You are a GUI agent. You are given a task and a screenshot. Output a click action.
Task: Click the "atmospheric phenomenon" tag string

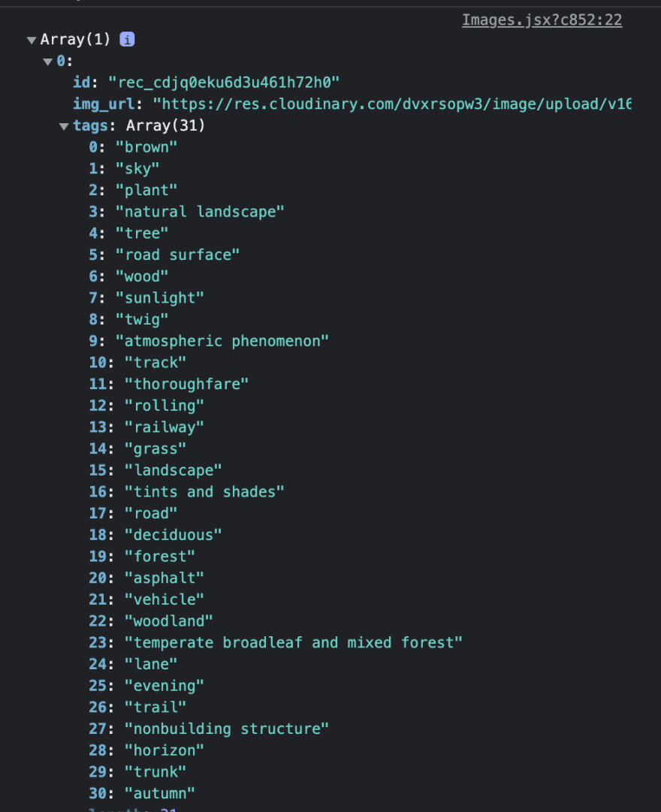tap(224, 340)
